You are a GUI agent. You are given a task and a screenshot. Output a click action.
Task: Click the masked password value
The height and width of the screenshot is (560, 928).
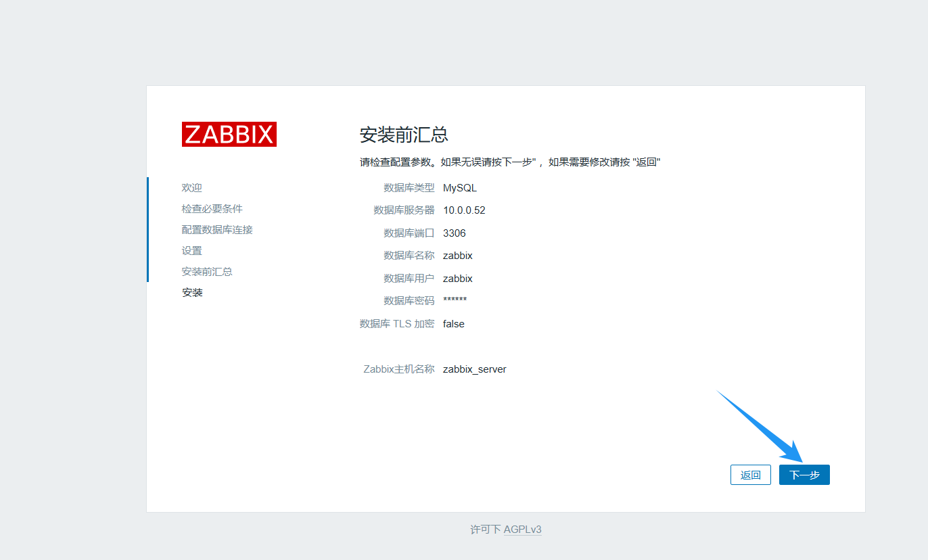455,300
